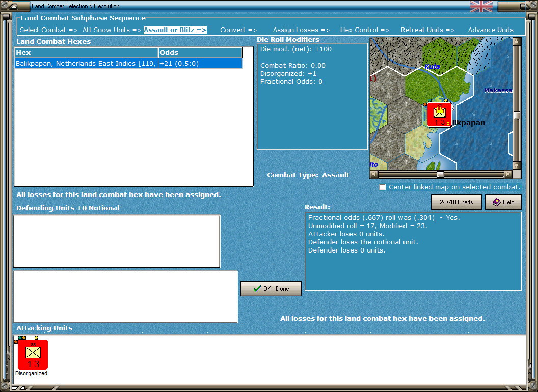Go to Att Snow Units subphase

[x=112, y=30]
